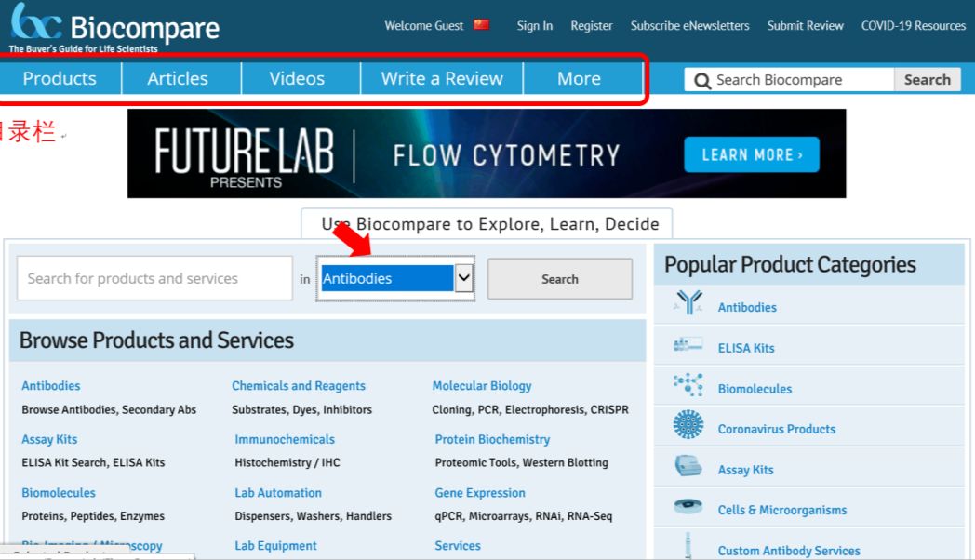Click the Antibodies category icon

coord(688,303)
